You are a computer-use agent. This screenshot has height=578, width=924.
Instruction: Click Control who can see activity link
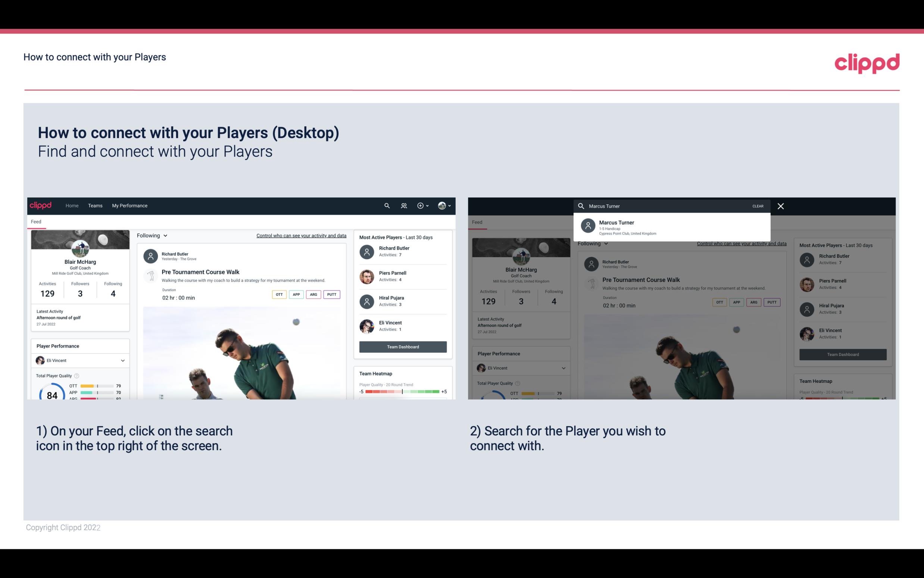coord(301,235)
